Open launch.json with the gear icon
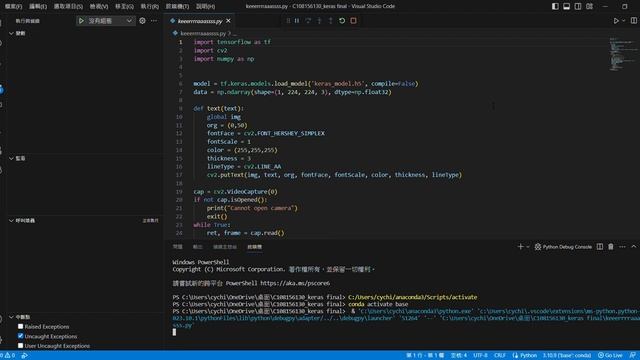Image resolution: width=640 pixels, height=360 pixels. (142, 20)
